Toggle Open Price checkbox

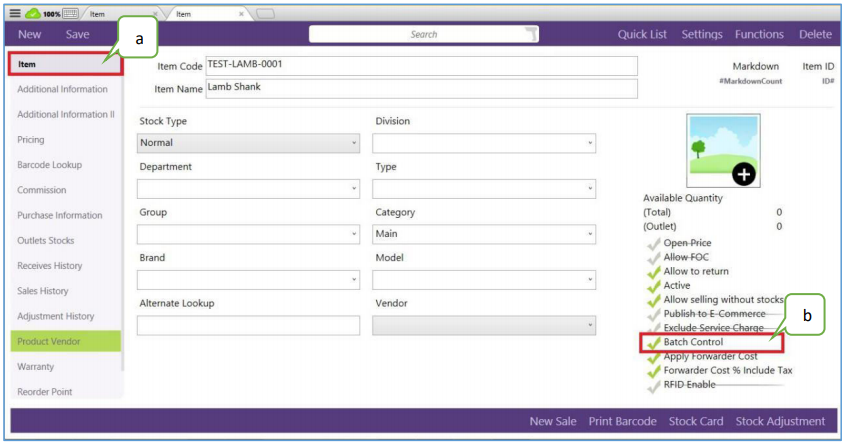click(654, 244)
